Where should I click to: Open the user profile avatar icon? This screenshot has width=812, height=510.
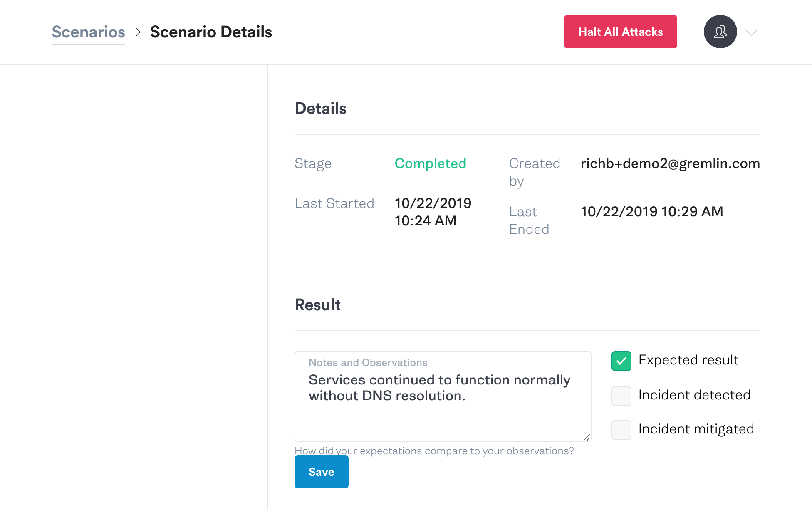720,32
